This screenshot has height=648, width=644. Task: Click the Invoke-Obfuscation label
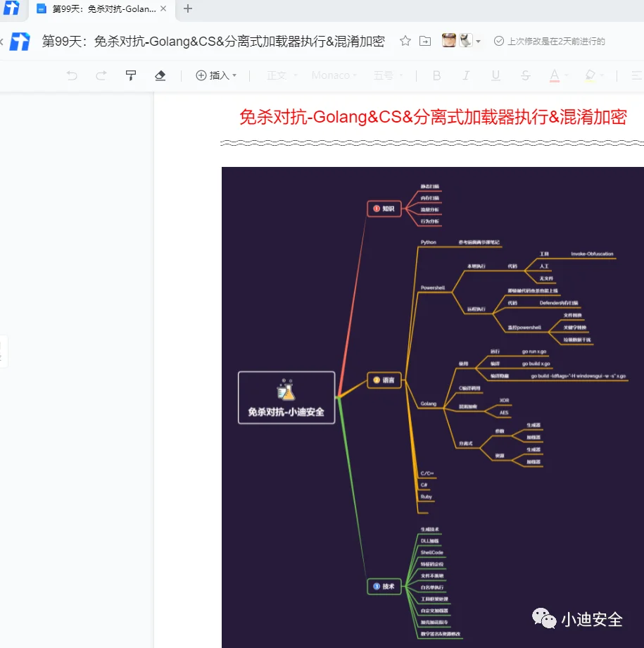[592, 254]
